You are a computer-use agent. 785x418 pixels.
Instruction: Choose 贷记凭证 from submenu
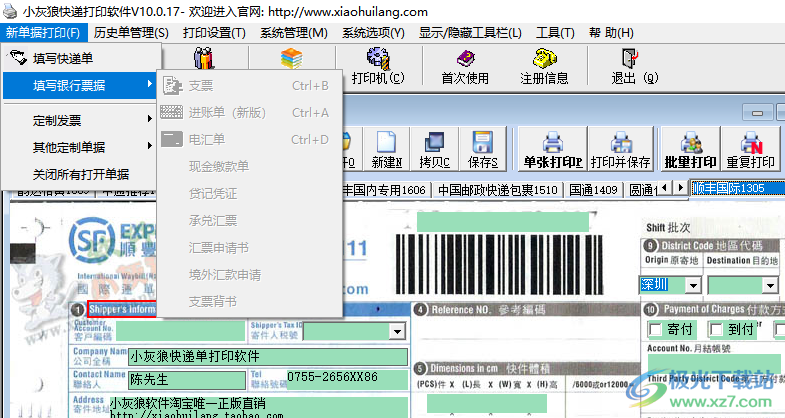click(x=250, y=194)
